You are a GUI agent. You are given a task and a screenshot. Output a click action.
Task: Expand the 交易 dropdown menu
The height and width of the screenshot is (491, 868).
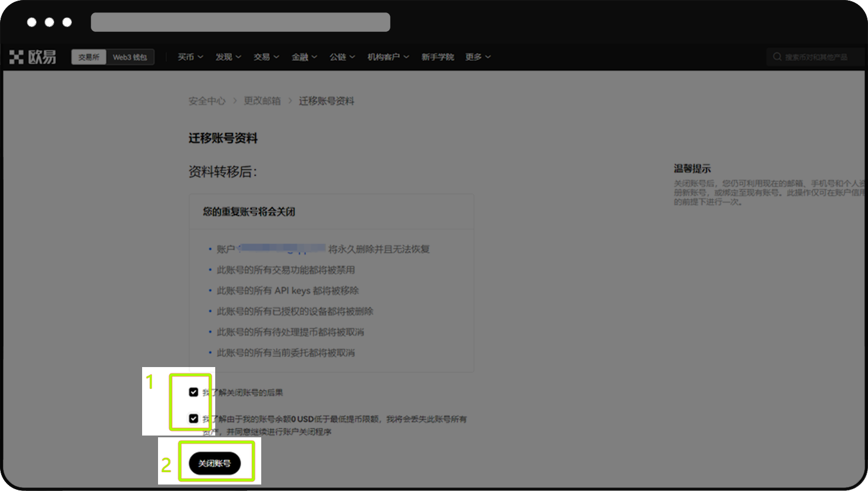pos(266,57)
